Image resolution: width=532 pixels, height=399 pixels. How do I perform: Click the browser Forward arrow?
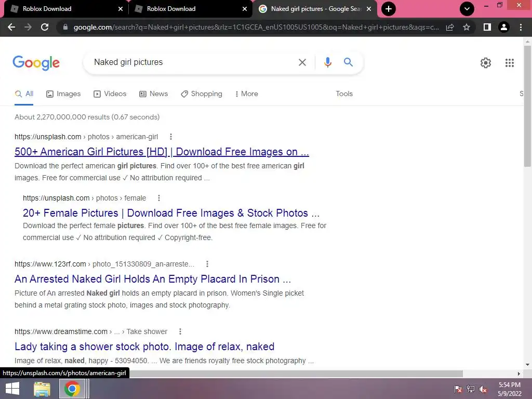point(28,27)
